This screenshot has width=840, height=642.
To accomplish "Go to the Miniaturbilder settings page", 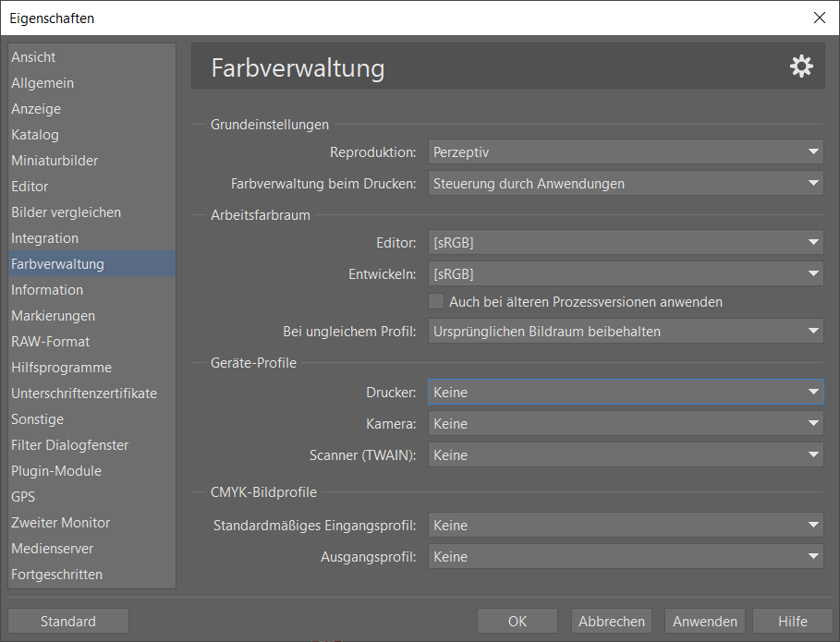I will (55, 161).
